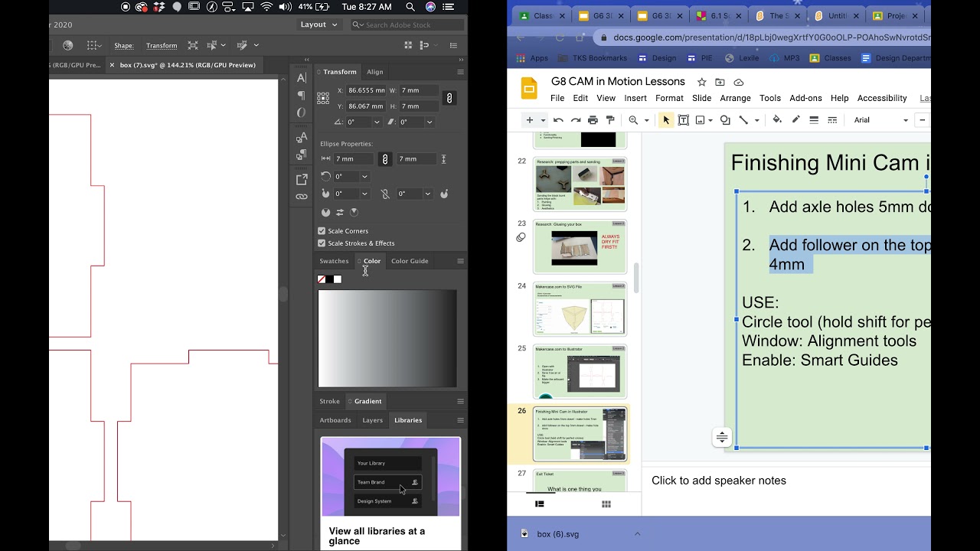This screenshot has height=551, width=980.
Task: Click the Team Brand library item
Action: pyautogui.click(x=388, y=482)
